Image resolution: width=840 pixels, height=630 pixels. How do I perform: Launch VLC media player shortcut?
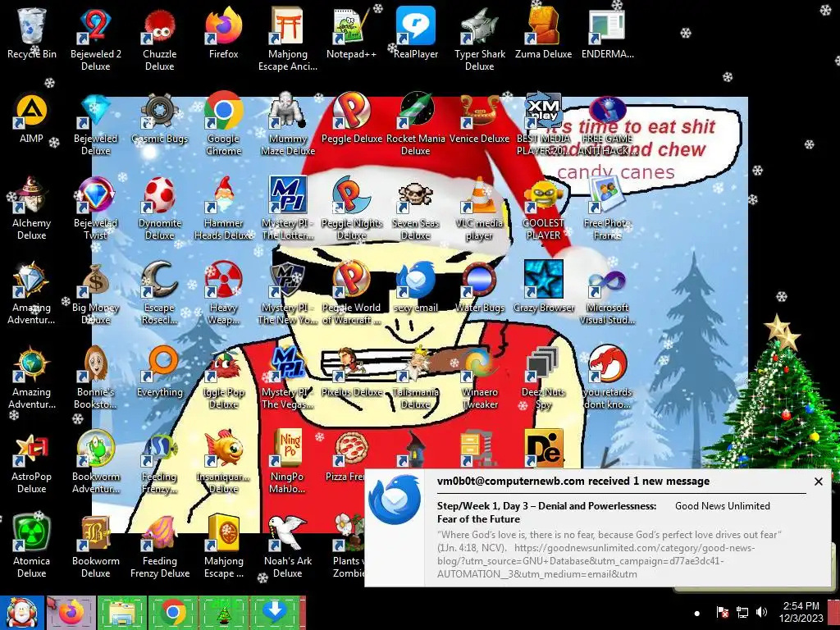[x=479, y=208]
